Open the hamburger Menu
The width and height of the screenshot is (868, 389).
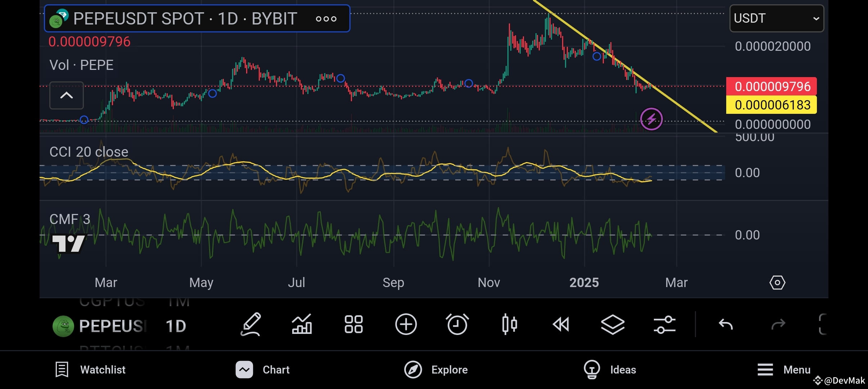[x=783, y=369]
